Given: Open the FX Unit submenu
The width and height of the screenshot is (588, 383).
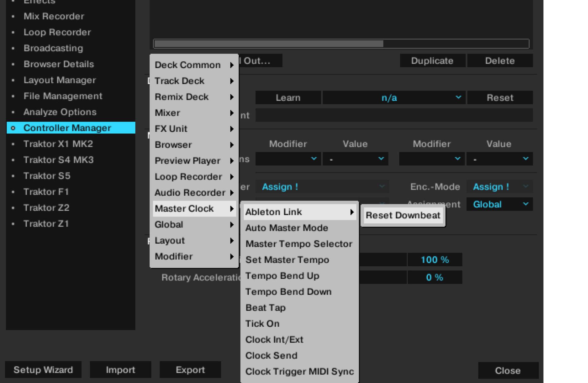Looking at the screenshot, I should (194, 129).
